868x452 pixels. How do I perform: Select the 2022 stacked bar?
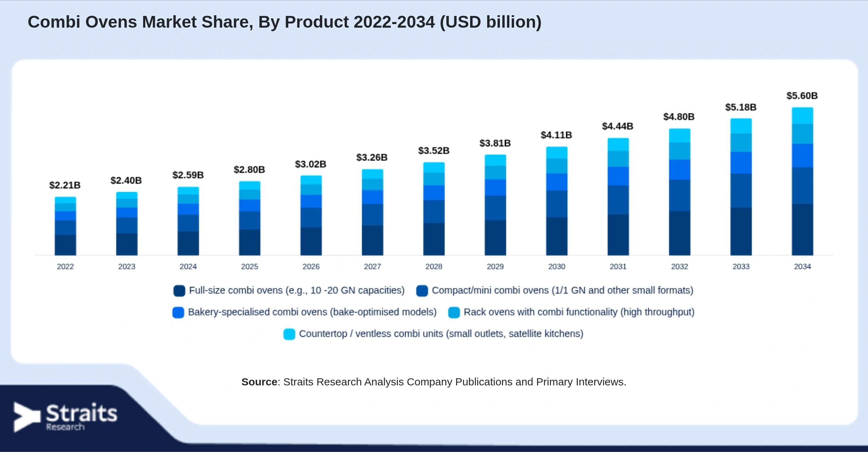point(65,226)
